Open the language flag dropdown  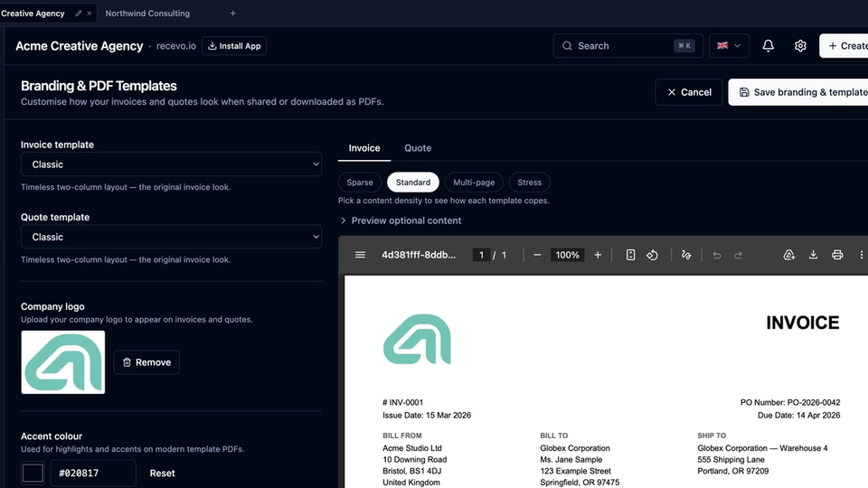(x=729, y=46)
